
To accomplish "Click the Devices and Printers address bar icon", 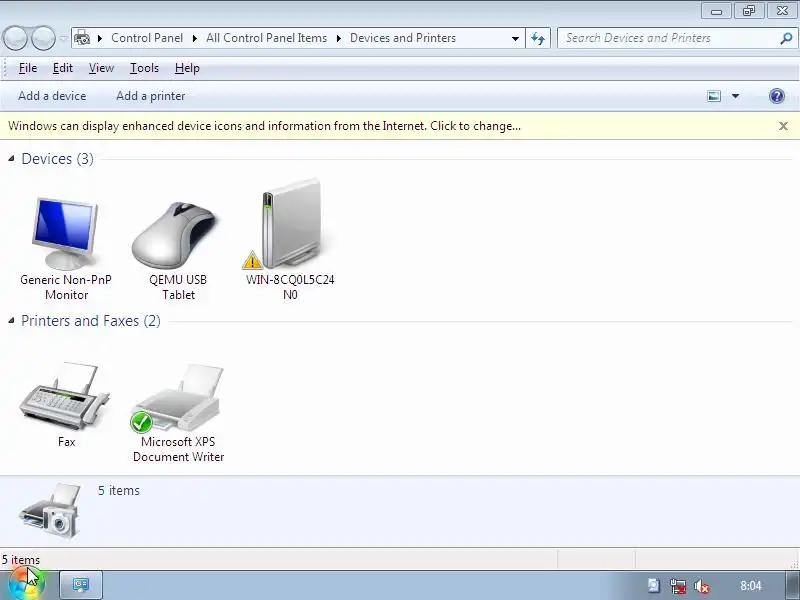I will pyautogui.click(x=82, y=38).
